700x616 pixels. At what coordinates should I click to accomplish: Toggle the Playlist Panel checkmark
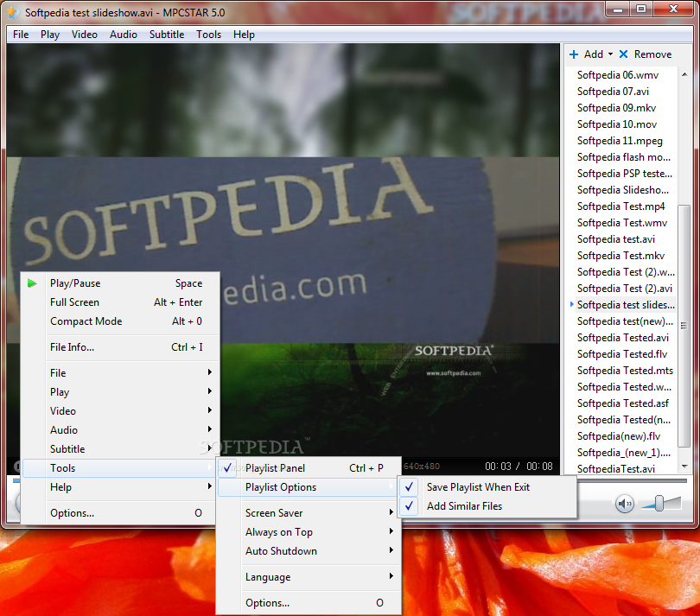pos(227,467)
